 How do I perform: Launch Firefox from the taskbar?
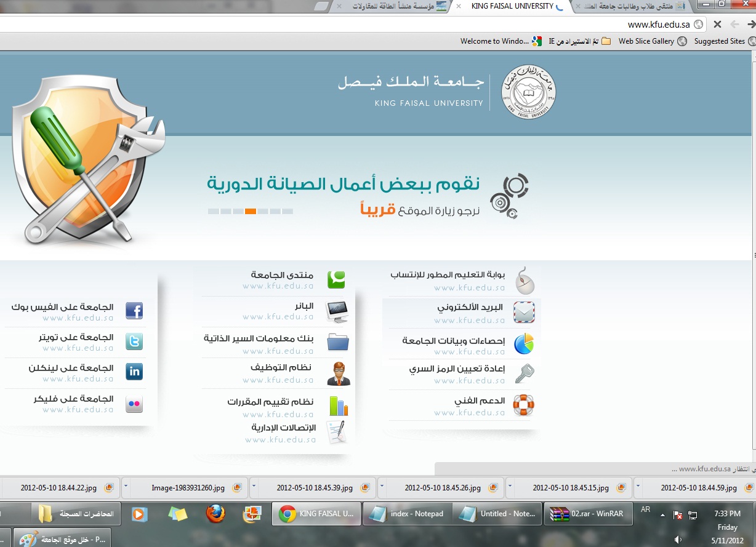click(x=215, y=514)
